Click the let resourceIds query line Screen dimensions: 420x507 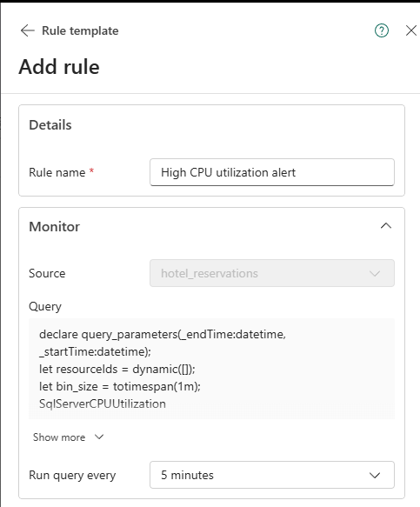pos(117,369)
